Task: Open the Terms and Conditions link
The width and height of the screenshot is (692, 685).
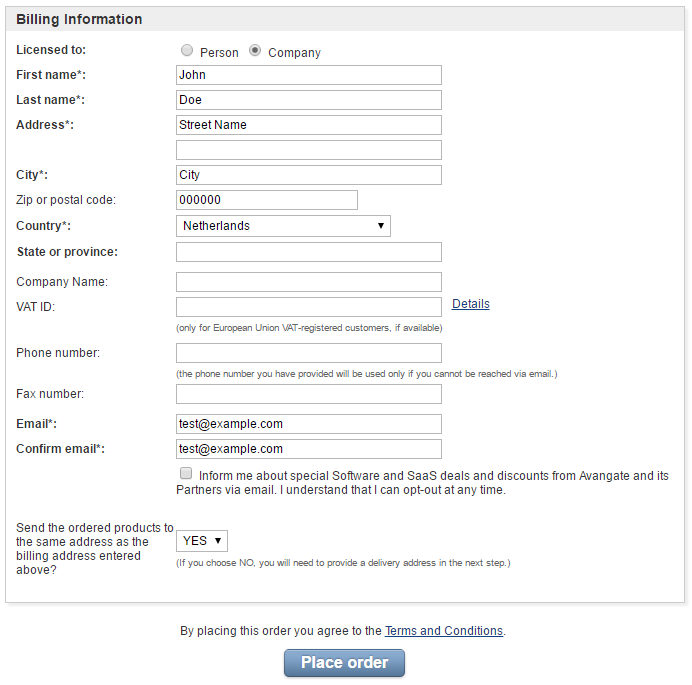Action: [444, 631]
